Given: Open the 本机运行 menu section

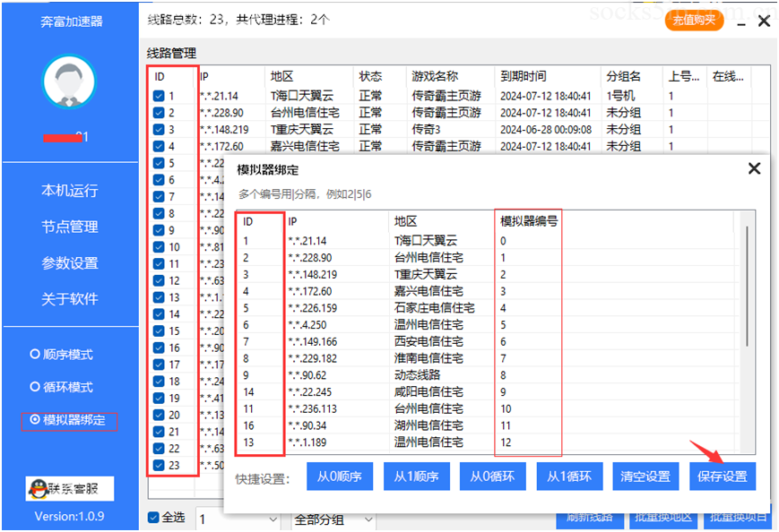Looking at the screenshot, I should click(x=69, y=191).
